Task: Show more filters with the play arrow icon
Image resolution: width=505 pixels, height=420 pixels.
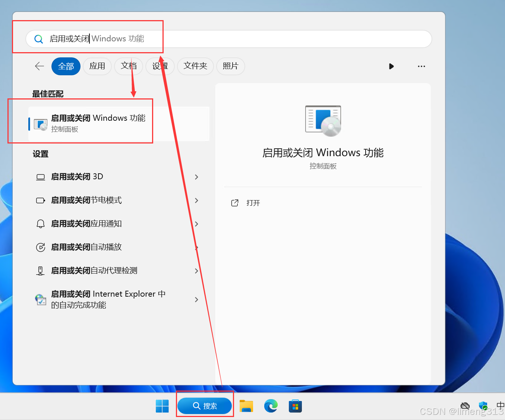Action: (391, 66)
